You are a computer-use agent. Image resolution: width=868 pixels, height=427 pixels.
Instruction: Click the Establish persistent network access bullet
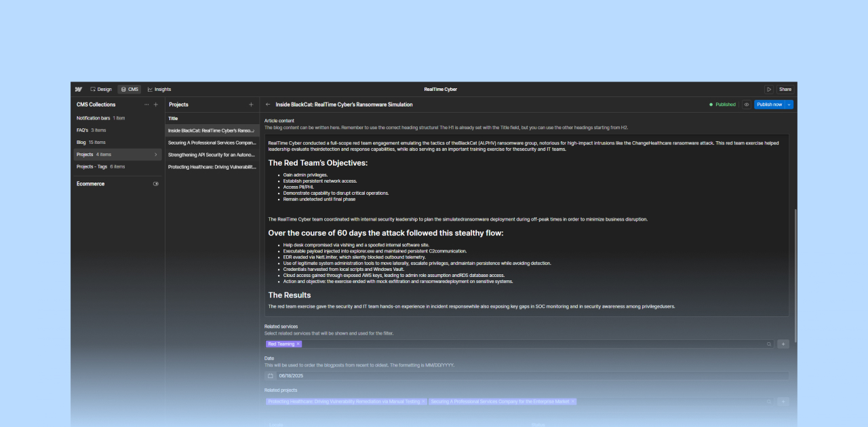point(320,181)
